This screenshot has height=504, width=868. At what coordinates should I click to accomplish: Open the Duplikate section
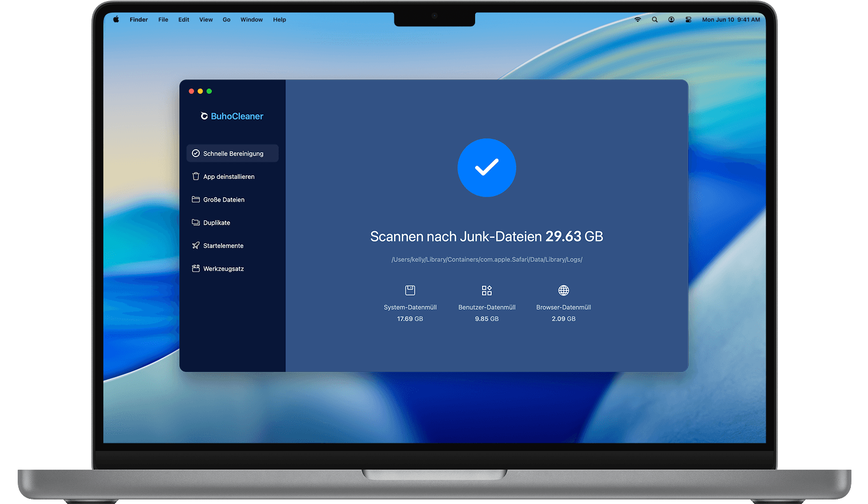[216, 223]
